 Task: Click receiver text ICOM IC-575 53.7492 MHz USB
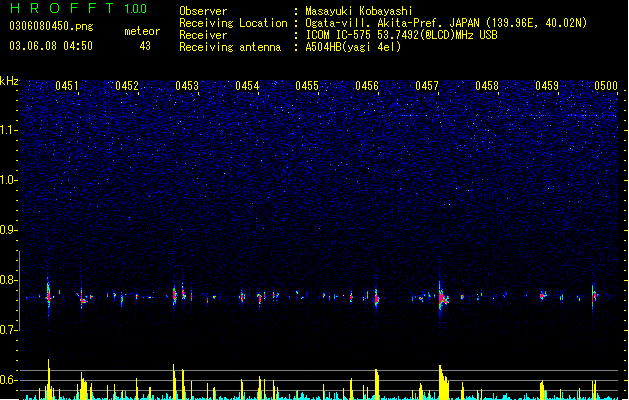point(401,35)
